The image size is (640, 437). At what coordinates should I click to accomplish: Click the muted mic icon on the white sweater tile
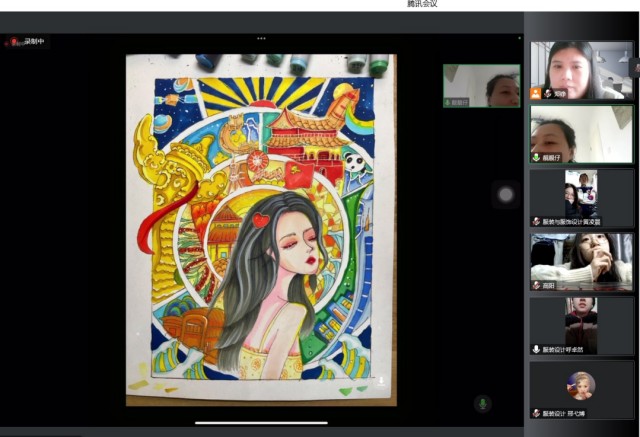pyautogui.click(x=536, y=285)
